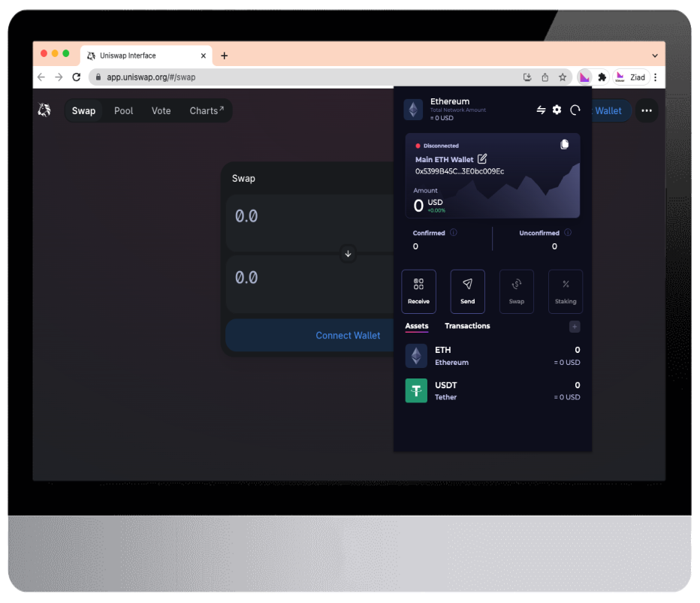The image size is (700, 603).
Task: Click the Uniswap unicorn logo
Action: [x=44, y=110]
